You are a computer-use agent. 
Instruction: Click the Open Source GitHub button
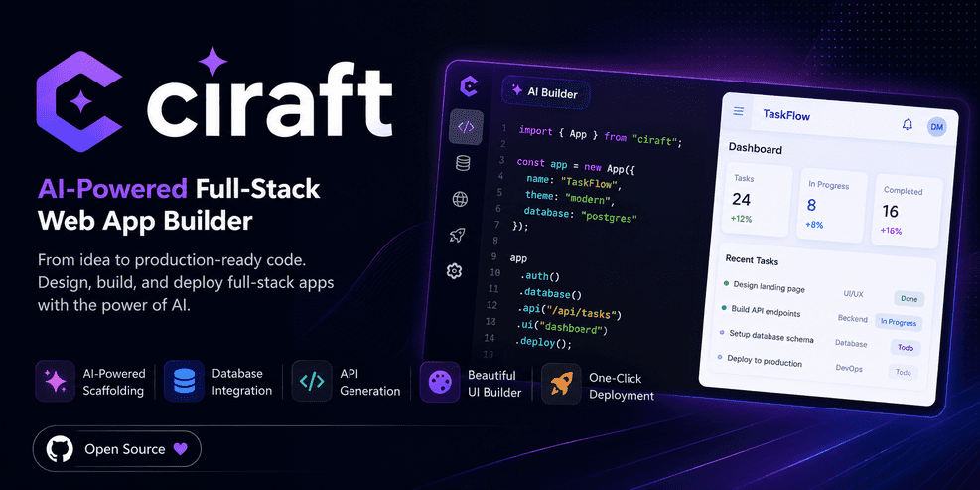click(x=117, y=450)
